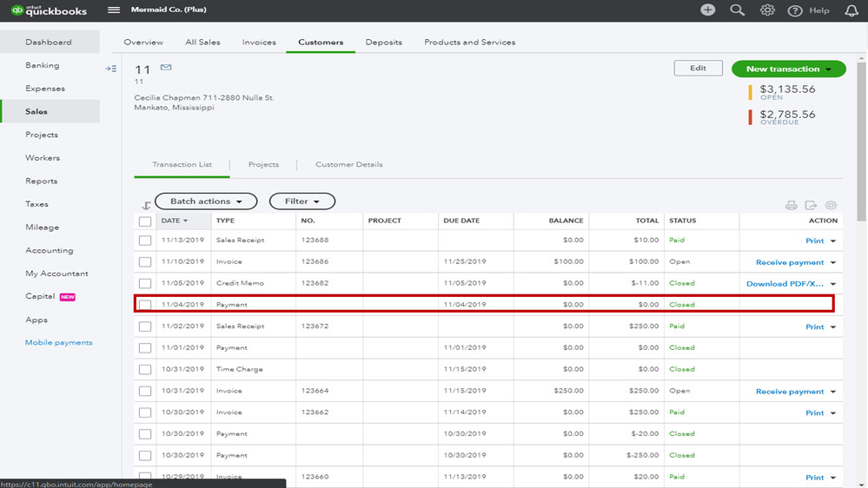Open the Create new plus icon
Image resolution: width=868 pixels, height=488 pixels.
point(708,10)
